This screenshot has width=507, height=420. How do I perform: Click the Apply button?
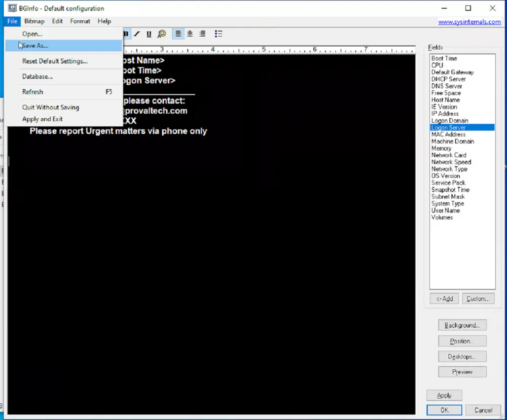444,395
